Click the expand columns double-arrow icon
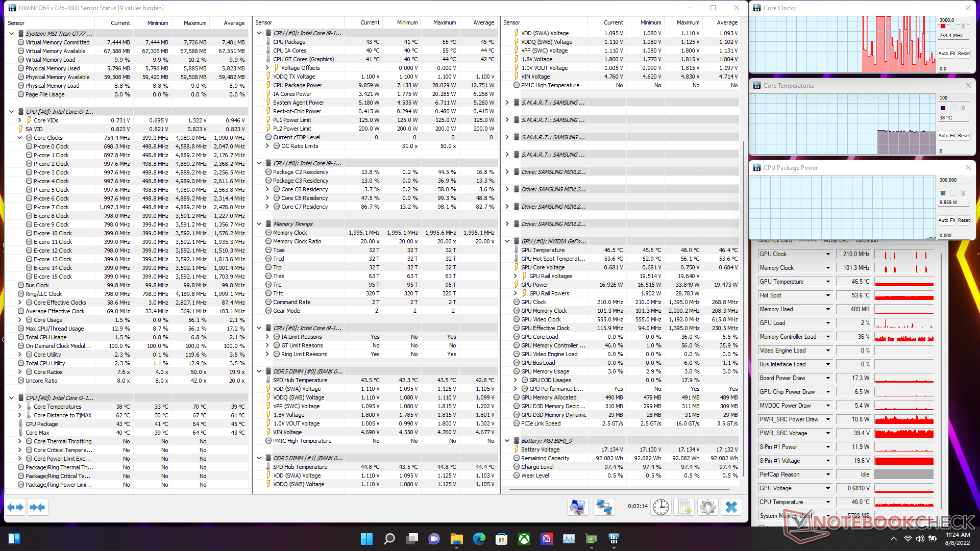Image resolution: width=980 pixels, height=551 pixels. pos(15,507)
